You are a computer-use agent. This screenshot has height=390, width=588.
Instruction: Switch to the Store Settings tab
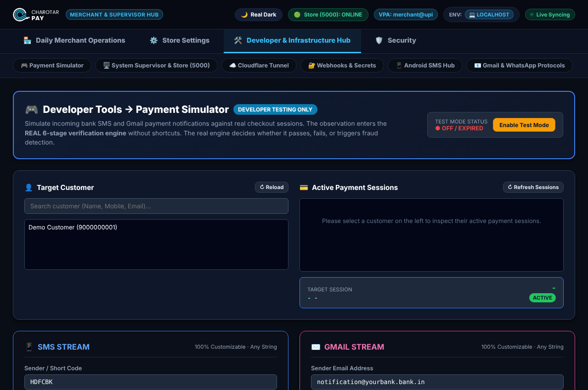pos(180,40)
